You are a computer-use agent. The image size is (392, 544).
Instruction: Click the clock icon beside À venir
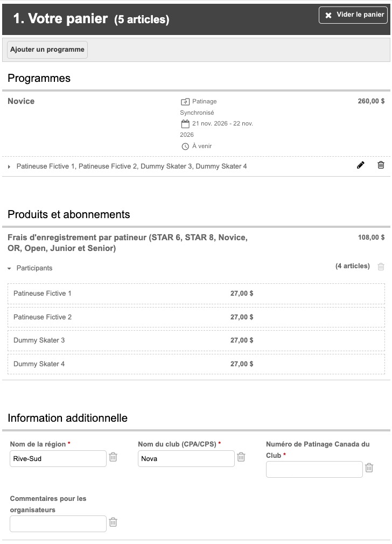(185, 147)
